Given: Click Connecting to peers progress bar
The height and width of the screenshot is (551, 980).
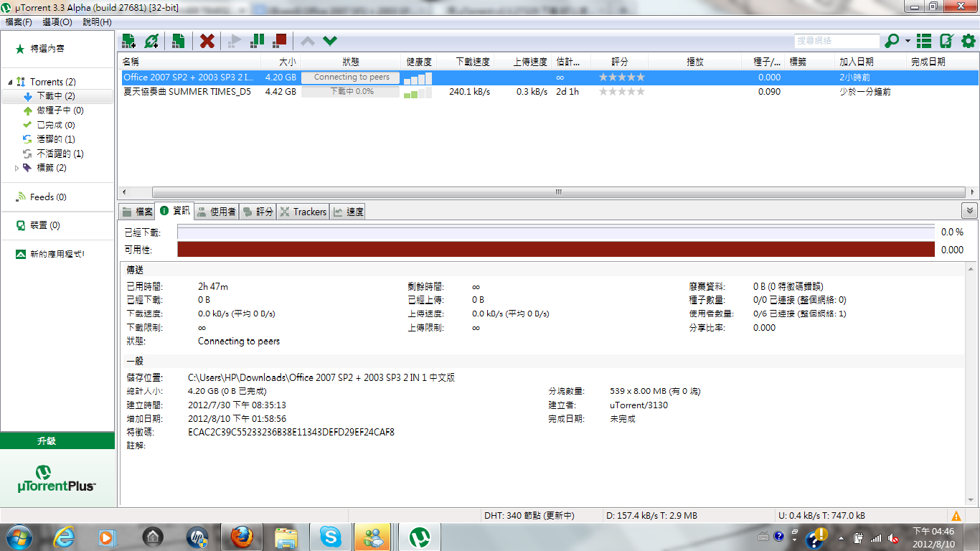Looking at the screenshot, I should pyautogui.click(x=351, y=77).
